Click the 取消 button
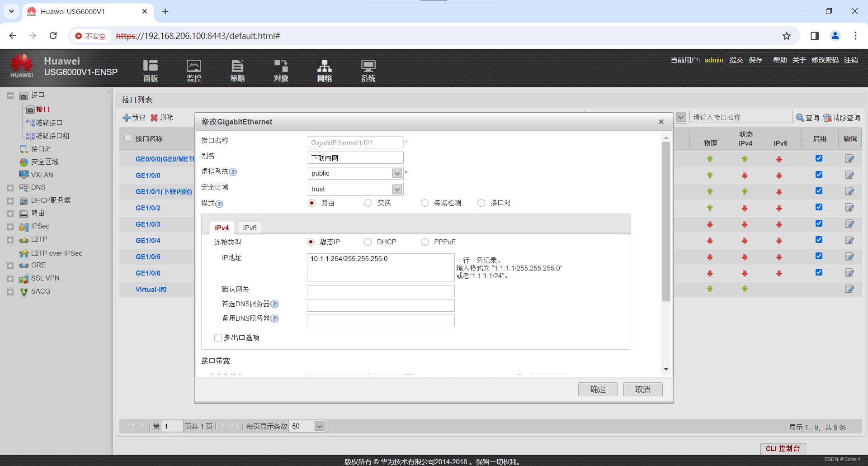Screen dimensions: 868x466 click(x=642, y=390)
